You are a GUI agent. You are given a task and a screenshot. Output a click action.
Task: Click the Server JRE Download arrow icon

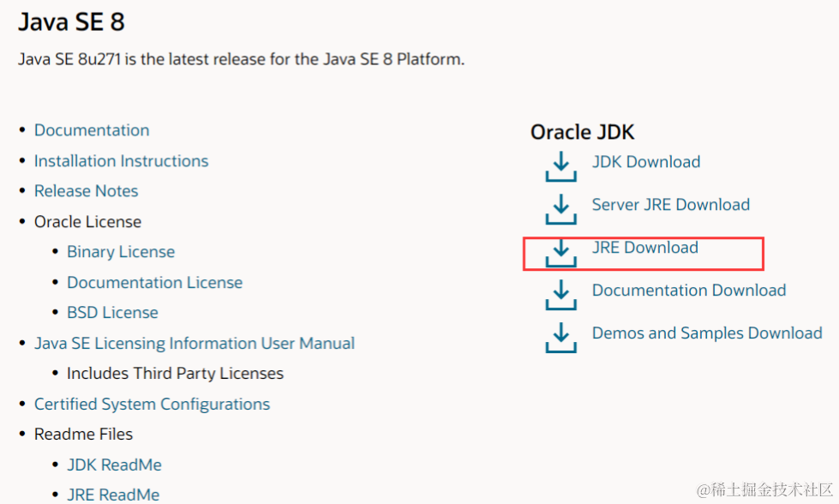560,209
